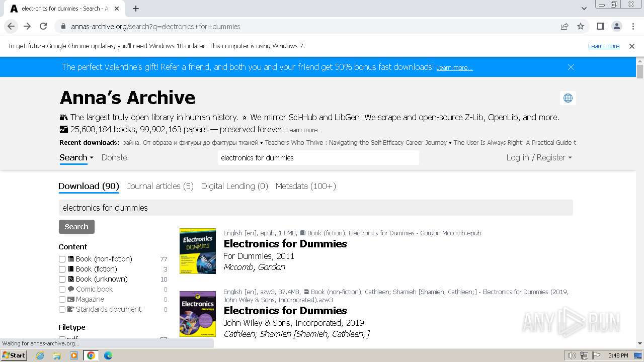Click the 3:48 PM system clock
This screenshot has width=644, height=362.
618,355
